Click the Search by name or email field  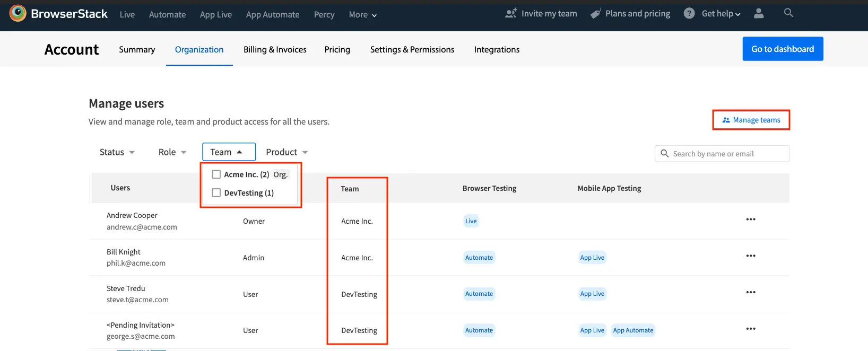click(727, 154)
